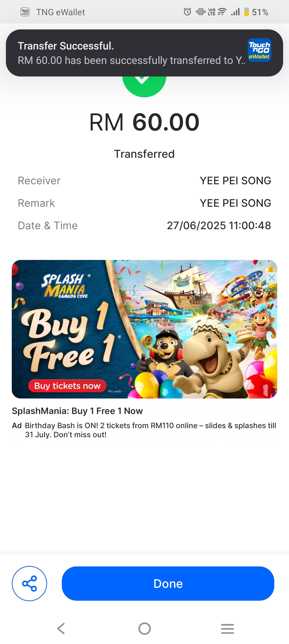The image size is (289, 644).
Task: Tap the Android home circle icon
Action: 144,628
